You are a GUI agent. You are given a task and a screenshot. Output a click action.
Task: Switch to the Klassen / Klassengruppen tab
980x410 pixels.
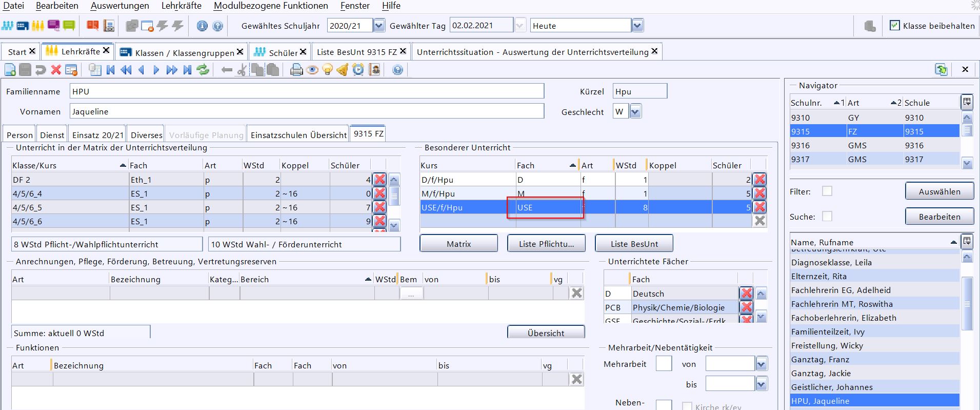[x=182, y=52]
